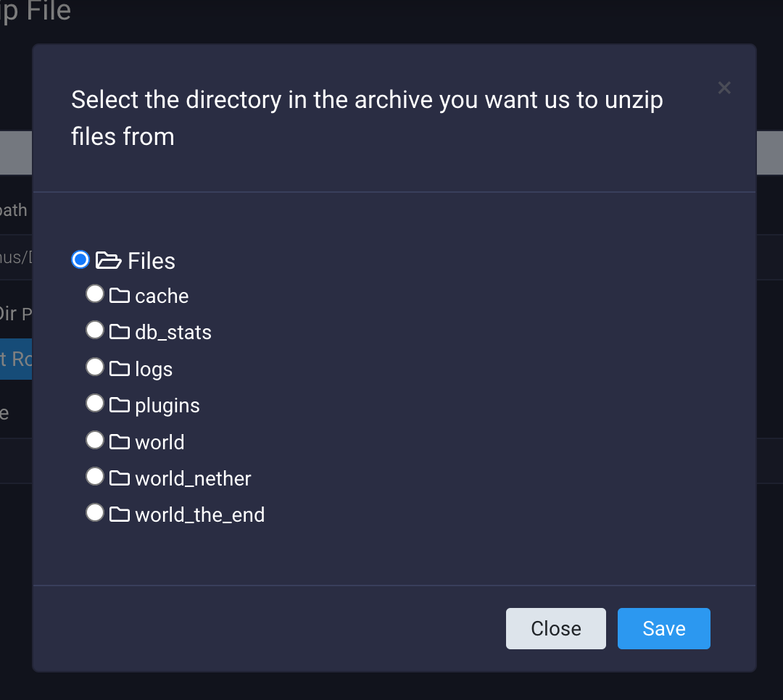Dismiss the dialog with the X icon
Image resolution: width=783 pixels, height=700 pixels.
click(x=724, y=88)
